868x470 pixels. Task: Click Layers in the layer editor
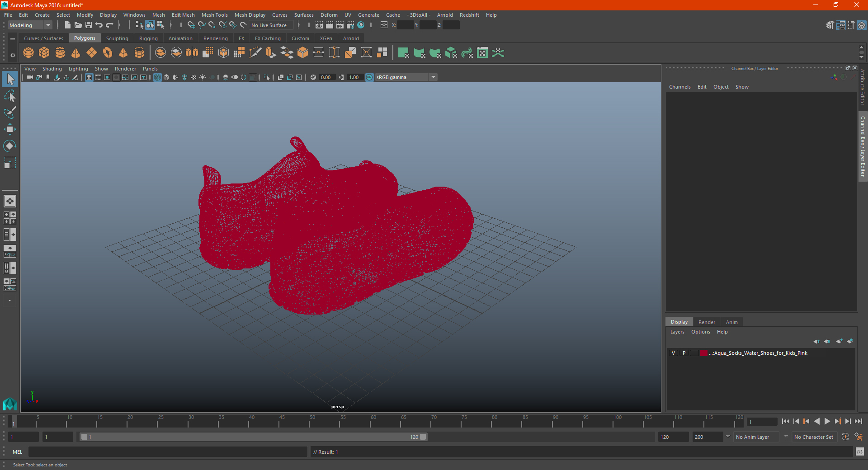point(677,332)
